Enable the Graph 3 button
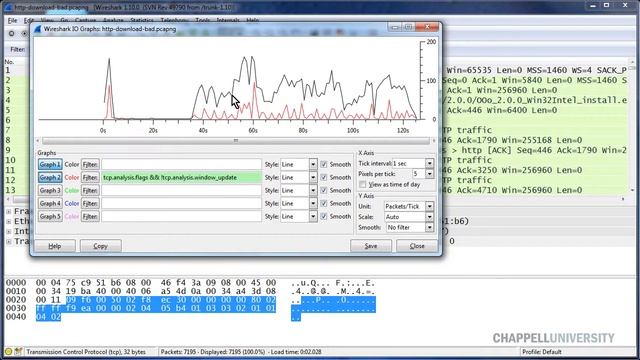The width and height of the screenshot is (640, 360). point(50,191)
